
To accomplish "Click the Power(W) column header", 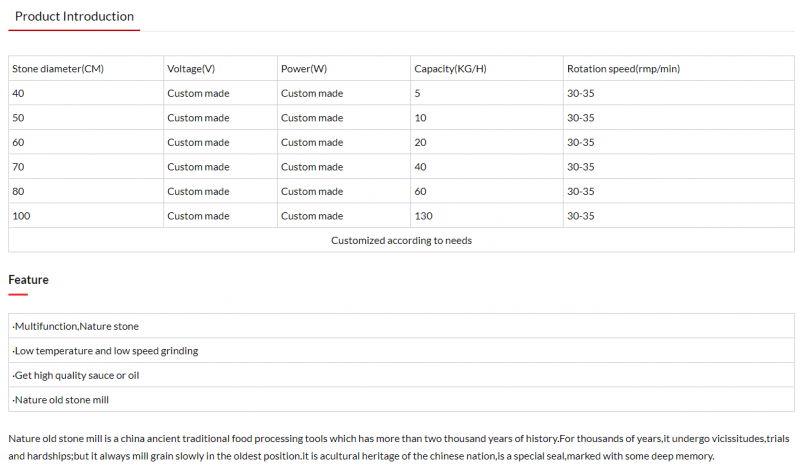I will 304,69.
